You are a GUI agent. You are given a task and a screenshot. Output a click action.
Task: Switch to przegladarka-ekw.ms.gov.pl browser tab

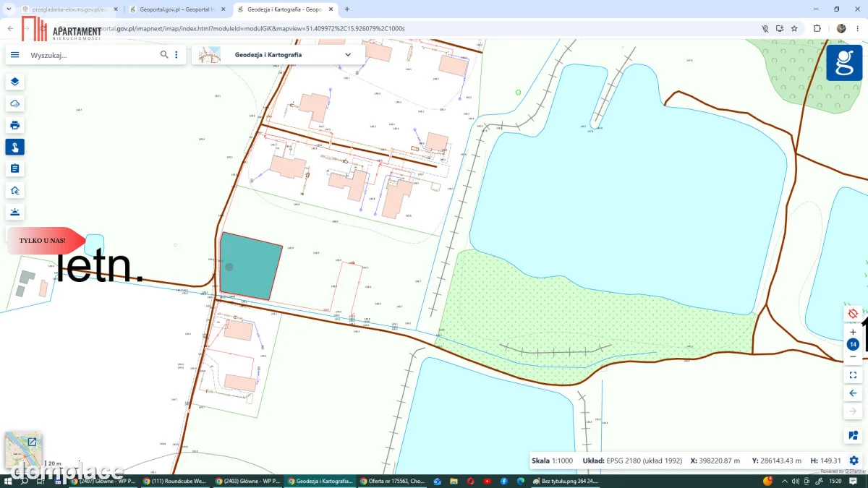click(69, 9)
